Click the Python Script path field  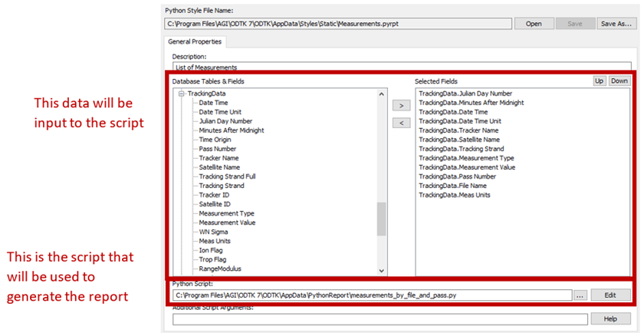point(372,295)
